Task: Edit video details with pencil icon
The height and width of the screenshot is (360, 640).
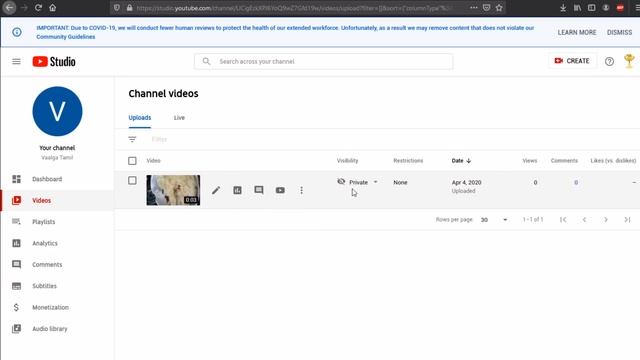Action: tap(216, 190)
